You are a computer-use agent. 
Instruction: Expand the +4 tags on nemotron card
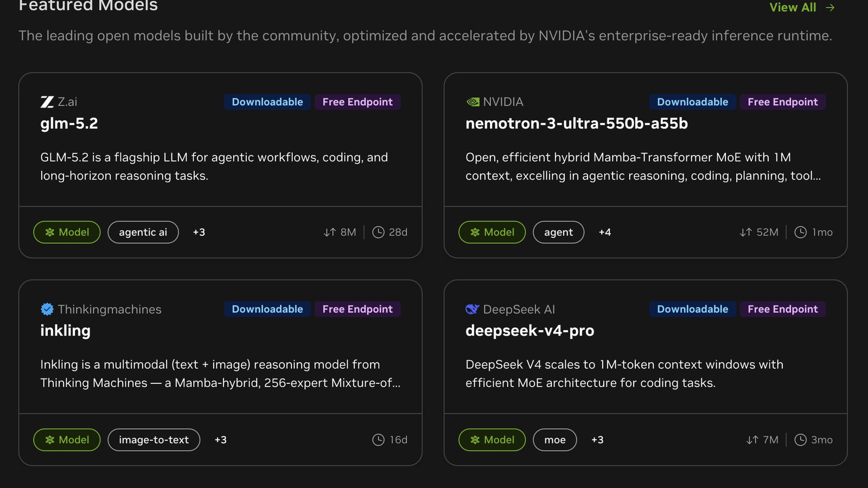[605, 232]
